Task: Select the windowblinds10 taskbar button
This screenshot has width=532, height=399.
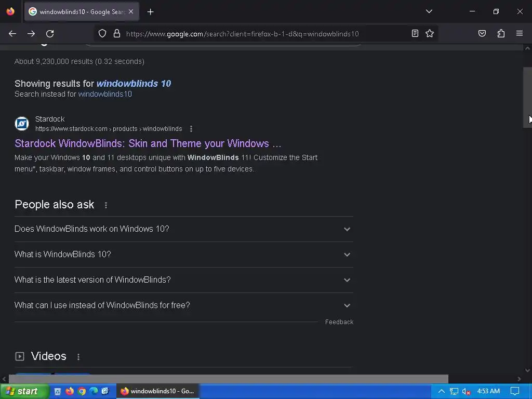Action: click(158, 391)
